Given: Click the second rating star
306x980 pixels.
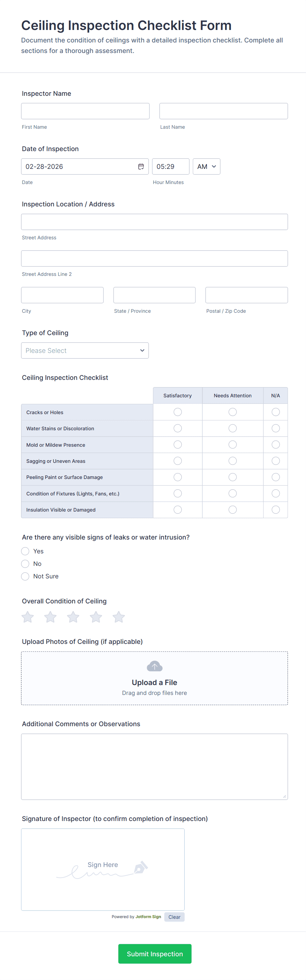Looking at the screenshot, I should click(x=50, y=617).
